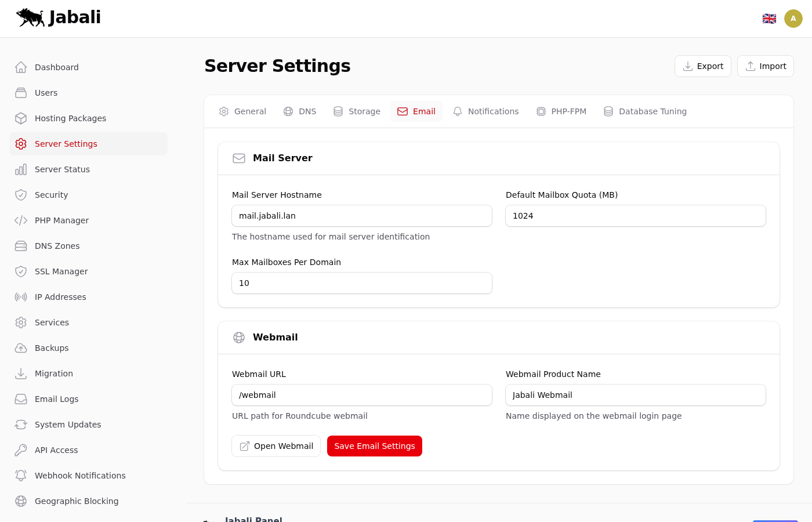Click the PHP Manager code icon

(x=21, y=220)
